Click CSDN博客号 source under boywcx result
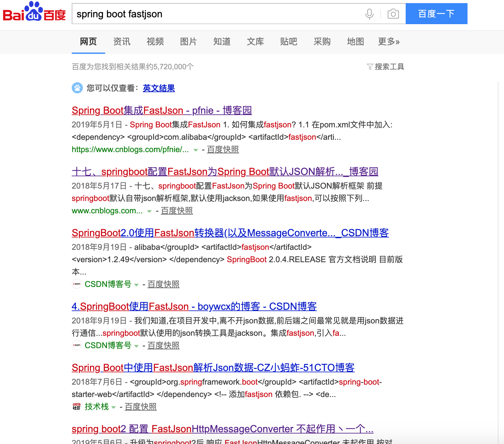The image size is (504, 444). 108,345
